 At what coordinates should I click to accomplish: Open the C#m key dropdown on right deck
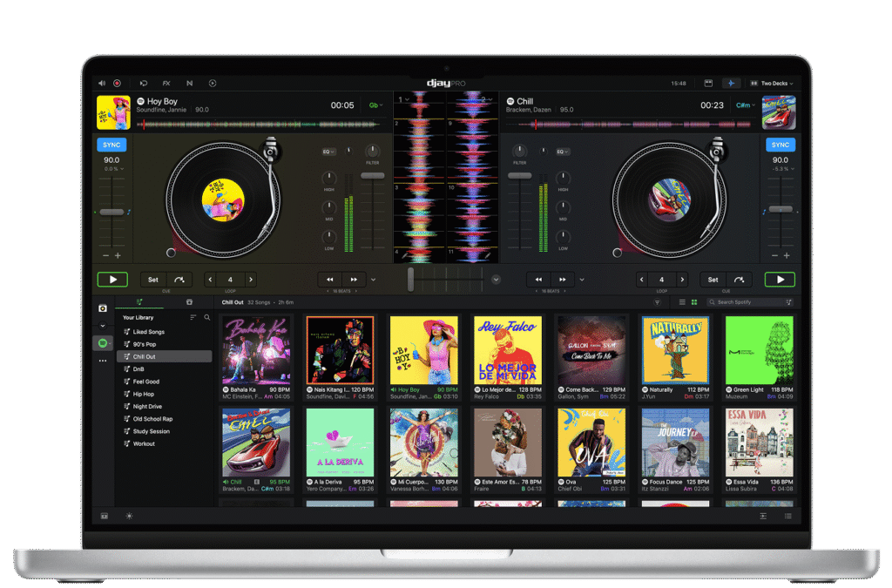click(746, 105)
